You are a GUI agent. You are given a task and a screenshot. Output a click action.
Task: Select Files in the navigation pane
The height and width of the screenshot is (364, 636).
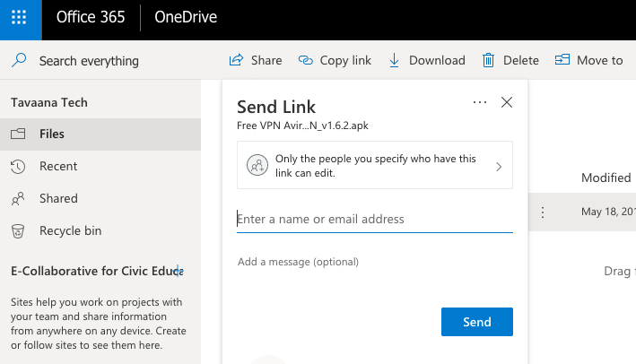click(100, 134)
